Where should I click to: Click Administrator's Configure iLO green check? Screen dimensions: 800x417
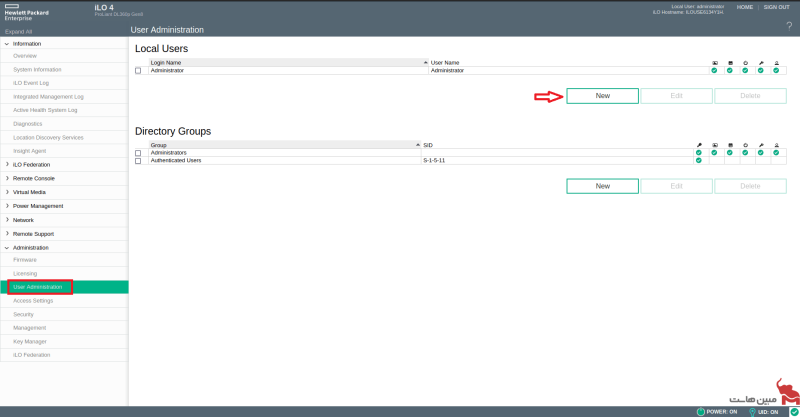[761, 70]
